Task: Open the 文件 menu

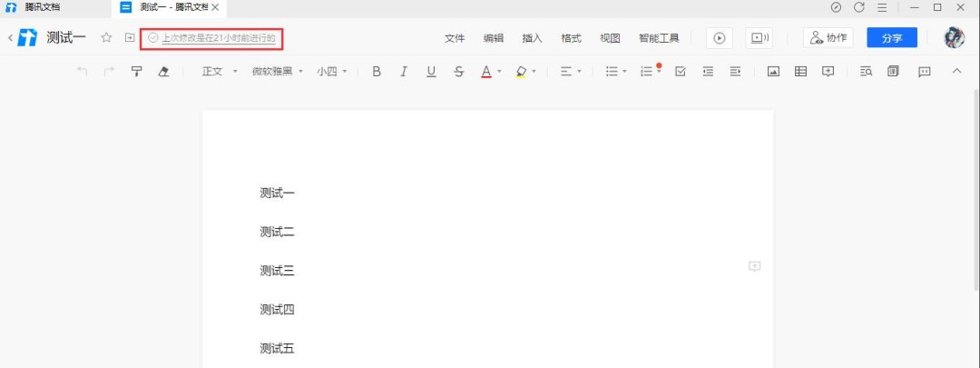Action: click(x=455, y=38)
